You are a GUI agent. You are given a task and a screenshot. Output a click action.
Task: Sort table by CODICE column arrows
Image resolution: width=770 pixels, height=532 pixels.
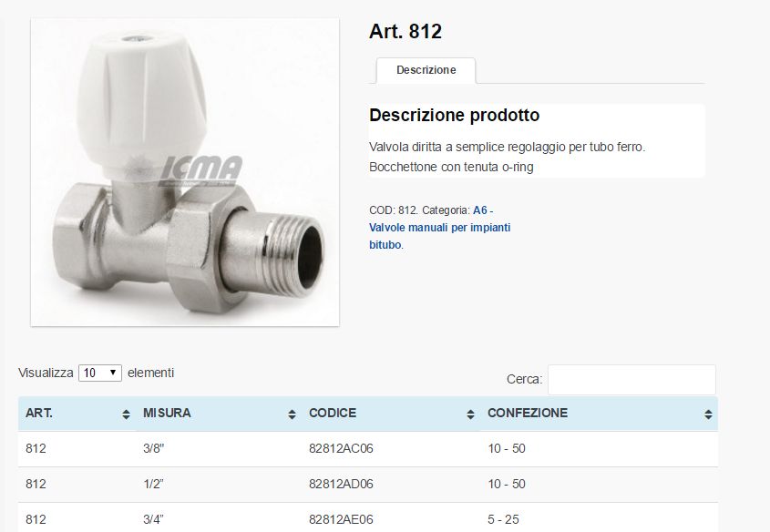pos(470,414)
